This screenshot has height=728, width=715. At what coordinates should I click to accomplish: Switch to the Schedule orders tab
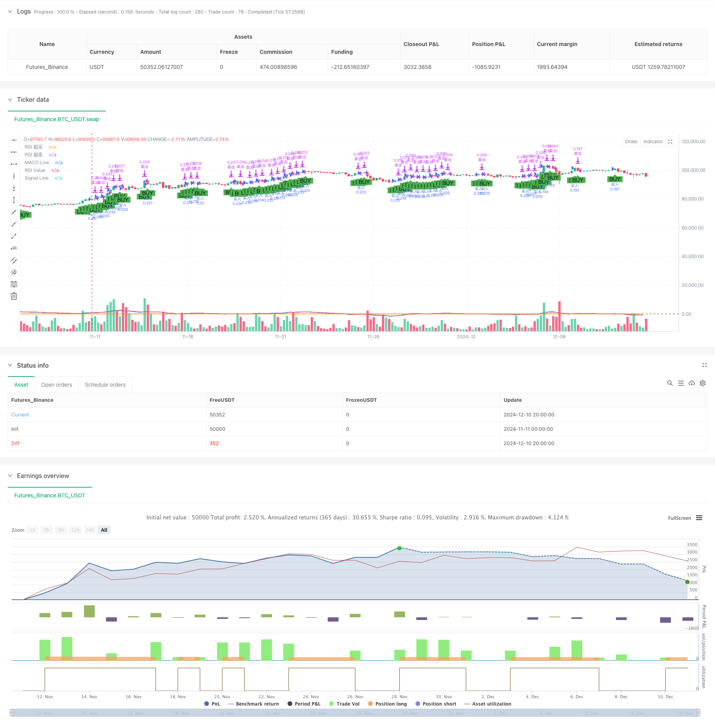(x=105, y=385)
